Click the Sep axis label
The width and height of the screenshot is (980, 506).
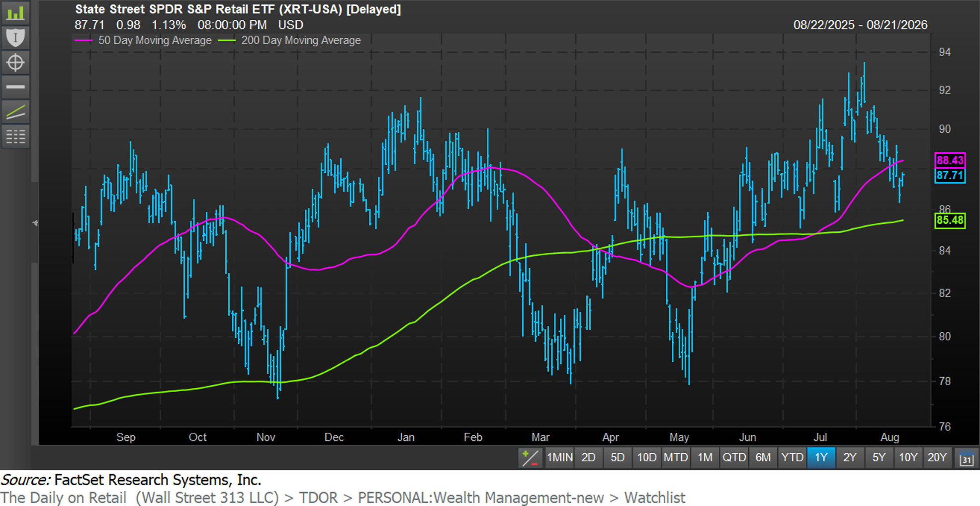(x=126, y=437)
